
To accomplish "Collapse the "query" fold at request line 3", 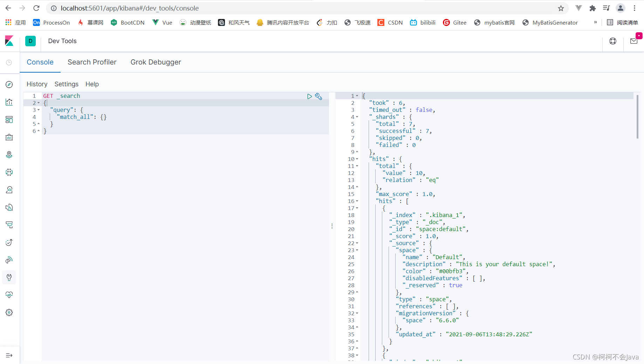I will [39, 110].
